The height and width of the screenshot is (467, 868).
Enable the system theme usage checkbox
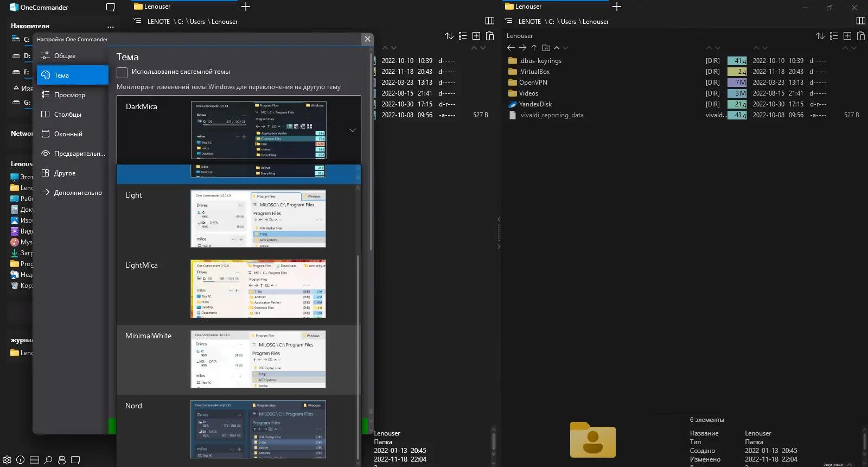tap(122, 72)
